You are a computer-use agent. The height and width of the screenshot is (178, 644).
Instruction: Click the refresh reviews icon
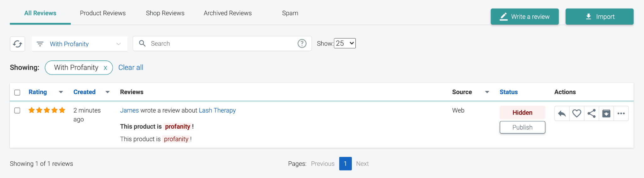tap(17, 44)
